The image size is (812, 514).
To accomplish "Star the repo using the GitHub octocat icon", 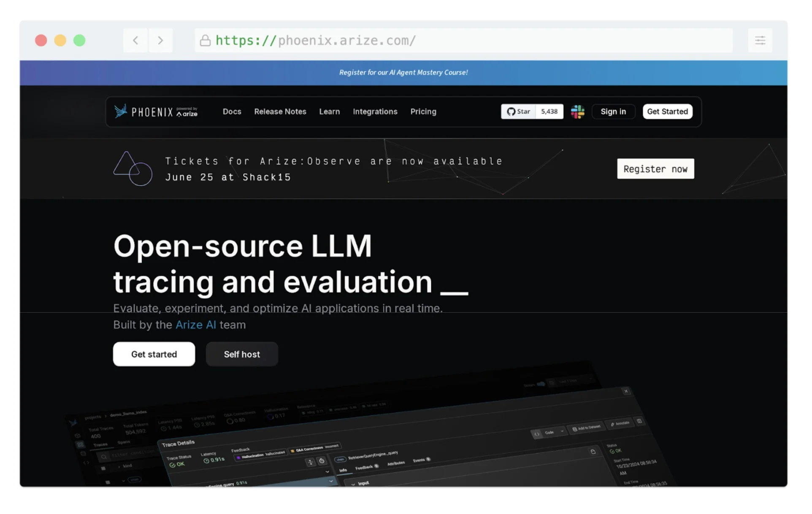I will point(511,111).
